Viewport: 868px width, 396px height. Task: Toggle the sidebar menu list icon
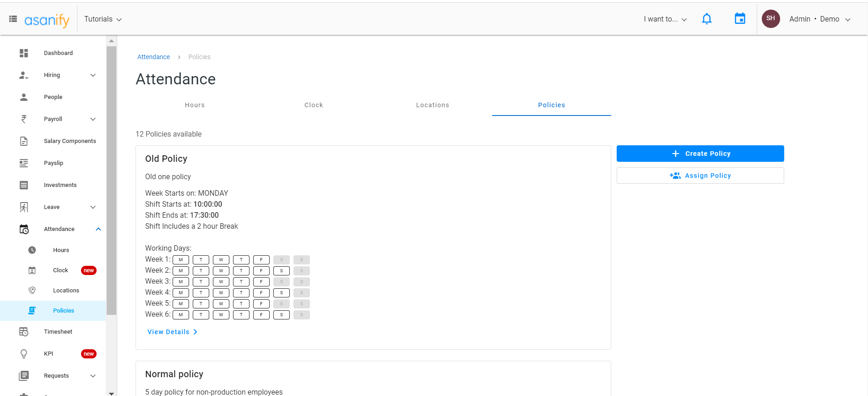[13, 19]
